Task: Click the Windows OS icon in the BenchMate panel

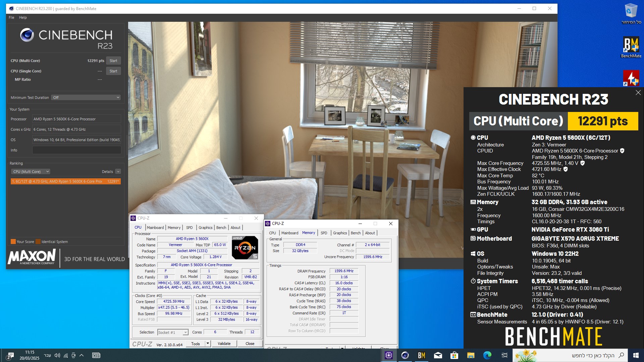Action: 473,254
